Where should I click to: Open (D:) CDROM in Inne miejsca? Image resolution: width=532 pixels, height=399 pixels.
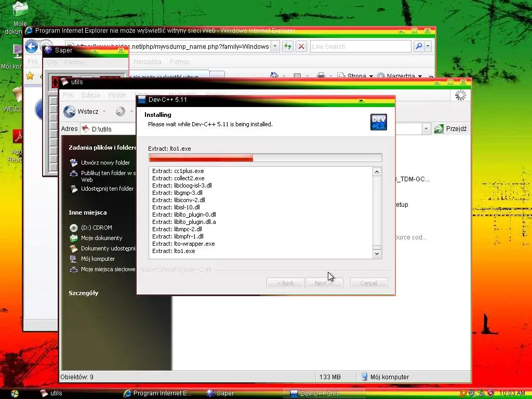click(x=96, y=228)
